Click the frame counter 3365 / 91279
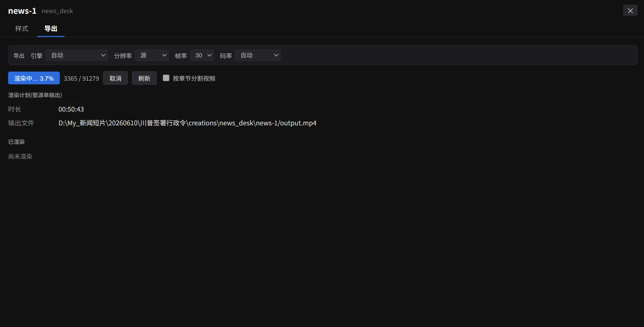644x327 pixels. [81, 78]
